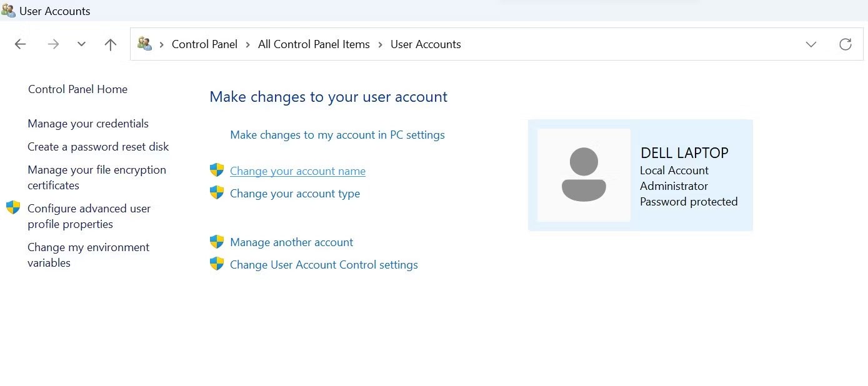The image size is (868, 386).
Task: Click the User Accounts icon in address bar
Action: pos(145,44)
